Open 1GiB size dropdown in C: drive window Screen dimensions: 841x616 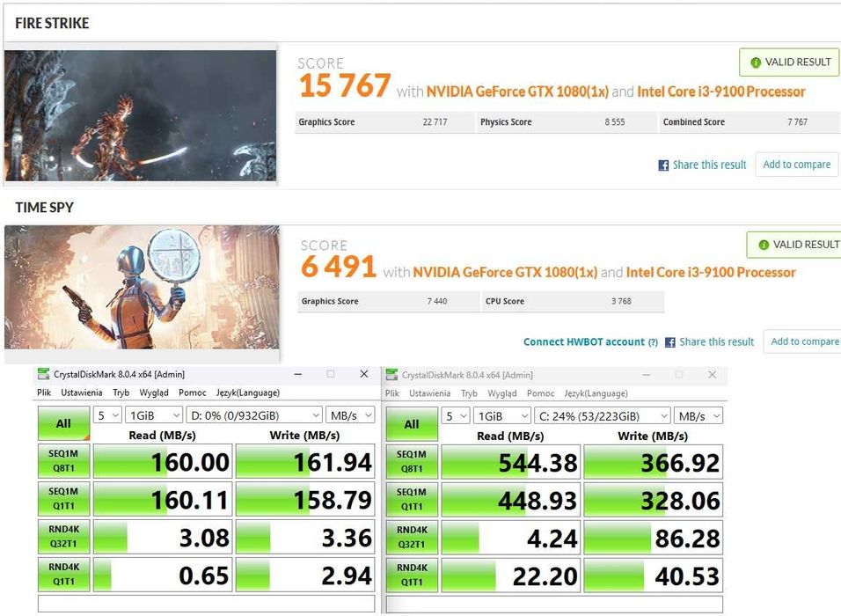[x=502, y=416]
